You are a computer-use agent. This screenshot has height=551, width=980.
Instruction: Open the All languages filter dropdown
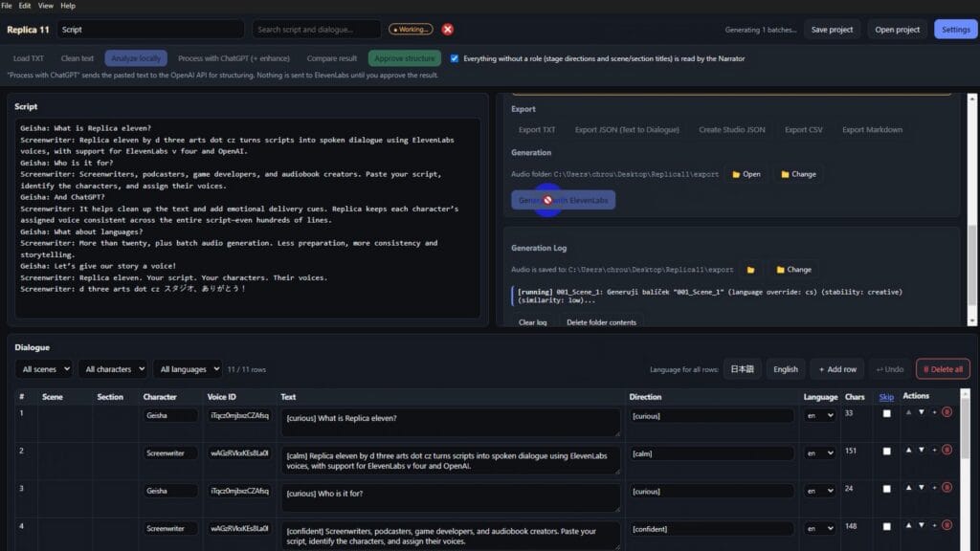188,369
